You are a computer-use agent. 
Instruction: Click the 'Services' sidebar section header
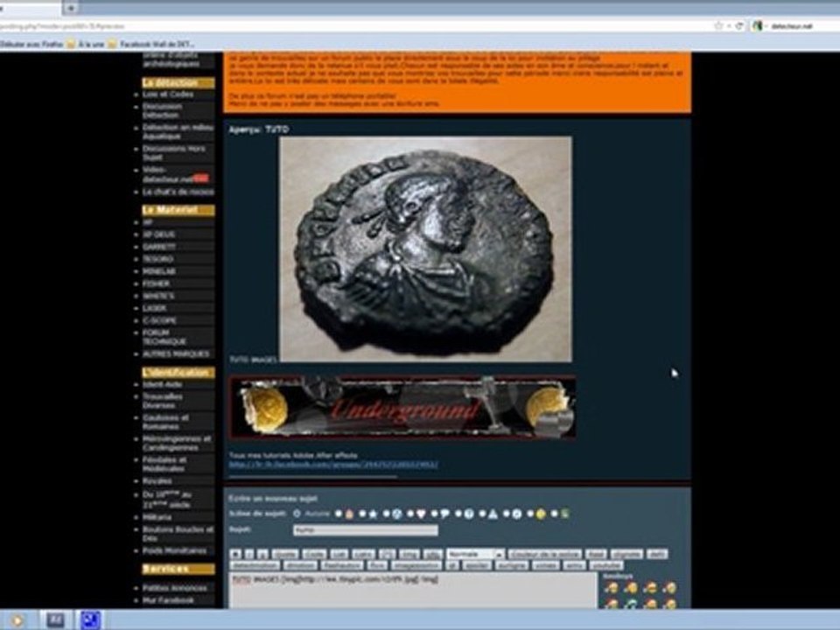pyautogui.click(x=178, y=569)
